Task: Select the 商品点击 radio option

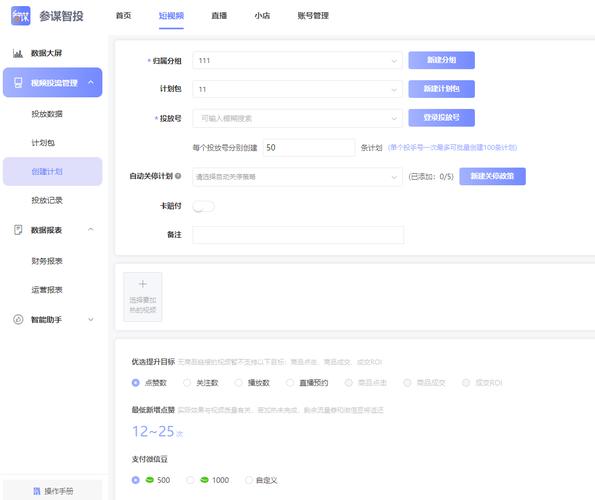Action: pyautogui.click(x=349, y=383)
